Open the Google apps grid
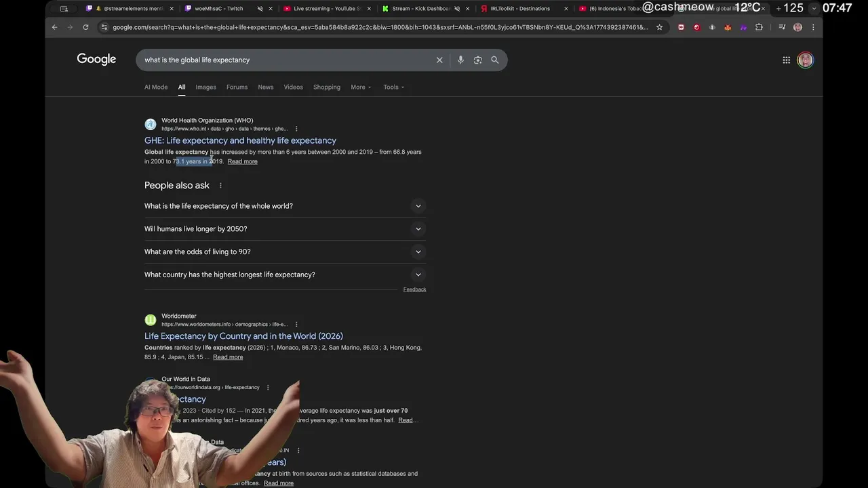This screenshot has height=488, width=868. [x=786, y=60]
